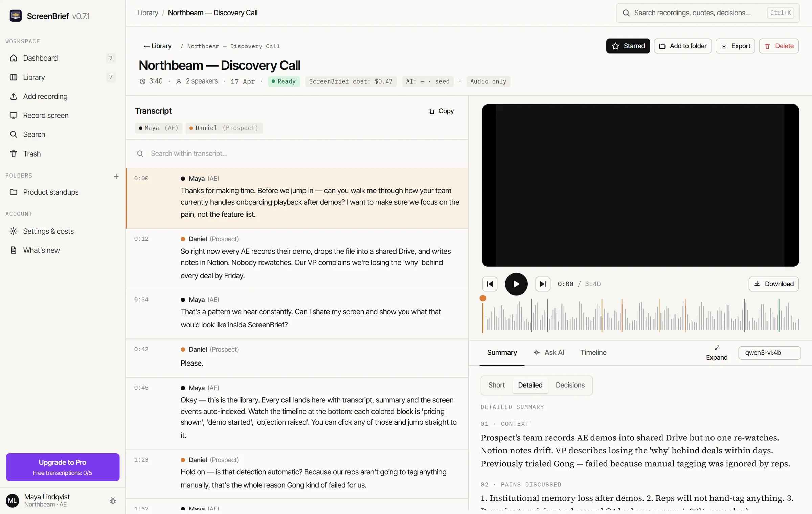Viewport: 812px width, 514px height.
Task: Focus the global search recordings field
Action: 708,13
